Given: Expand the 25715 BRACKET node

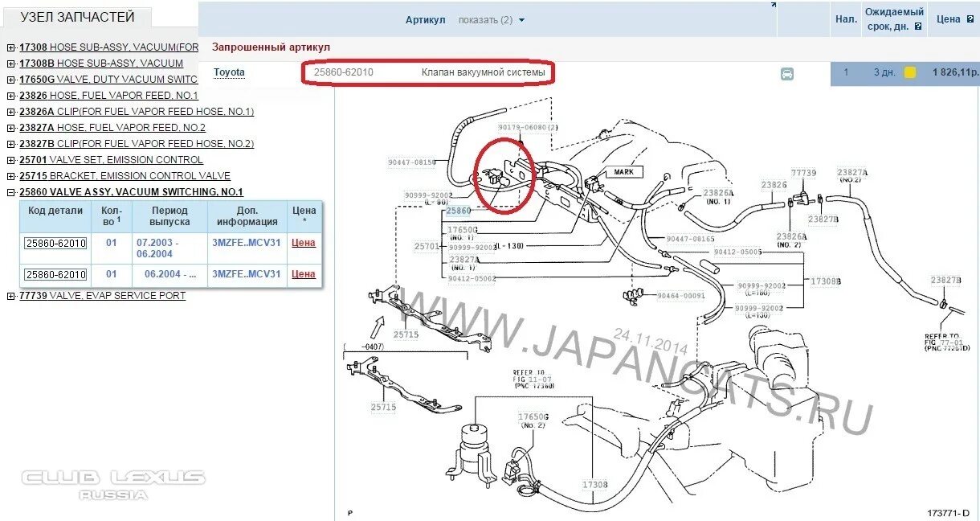Looking at the screenshot, I should 10,176.
